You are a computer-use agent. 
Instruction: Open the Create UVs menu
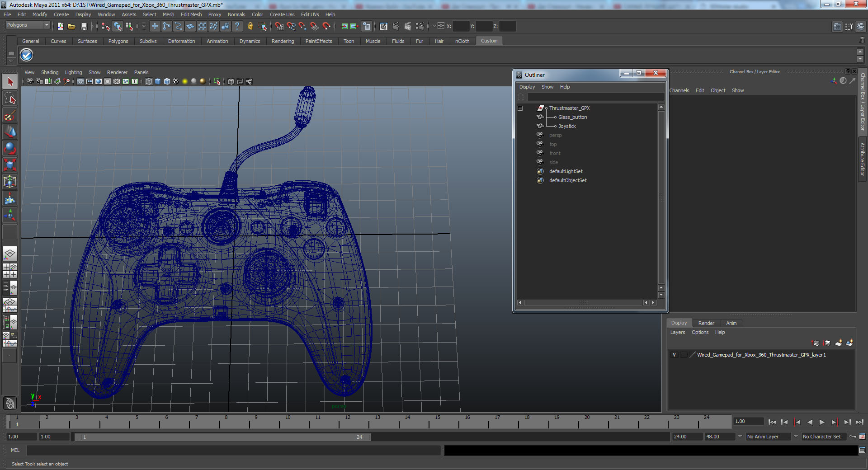[x=282, y=14]
